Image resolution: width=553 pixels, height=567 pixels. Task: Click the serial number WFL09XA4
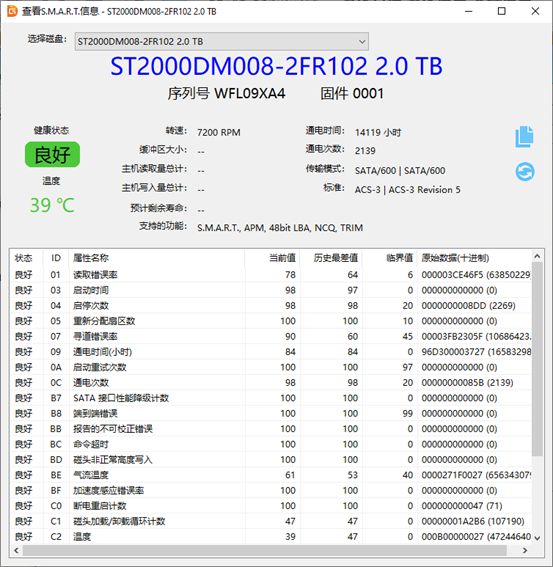[250, 94]
